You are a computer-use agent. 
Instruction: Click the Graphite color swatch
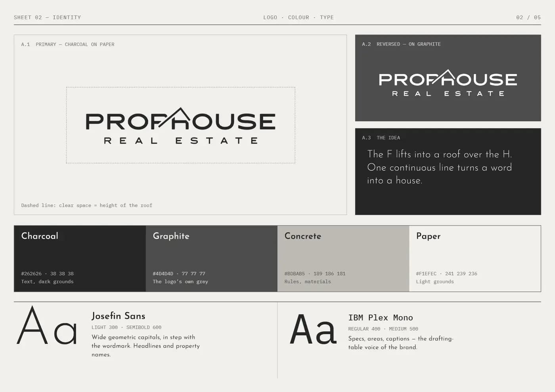(212, 258)
